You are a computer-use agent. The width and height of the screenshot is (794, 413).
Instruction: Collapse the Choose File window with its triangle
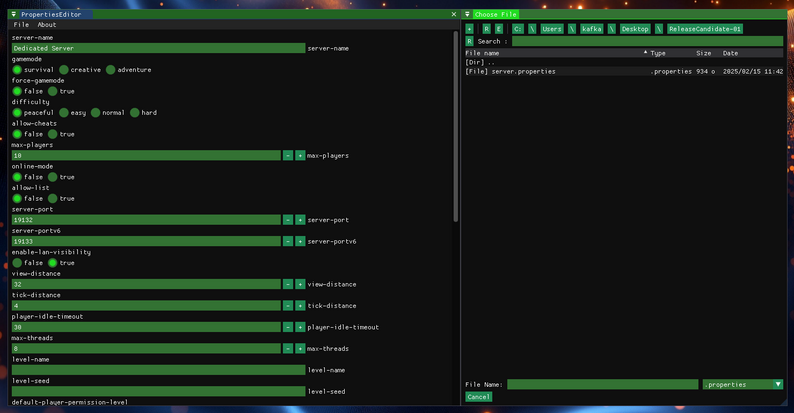(x=467, y=14)
